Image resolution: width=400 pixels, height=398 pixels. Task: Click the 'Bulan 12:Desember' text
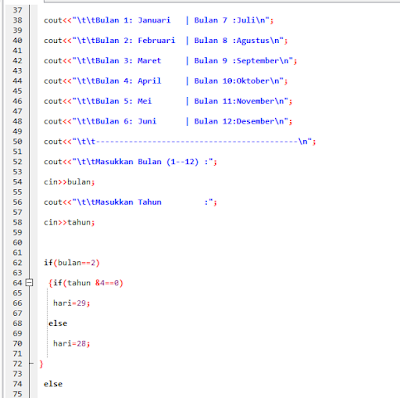coord(234,121)
